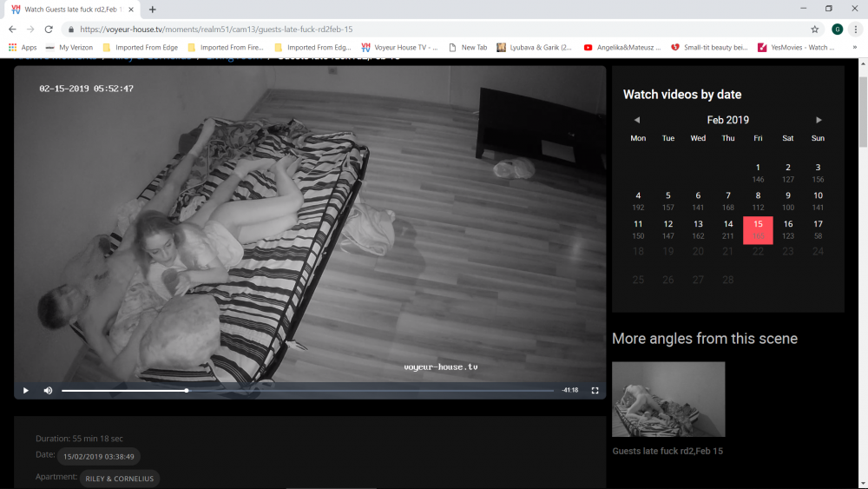Viewport: 868px width, 489px height.
Task: Open the Chrome three-dot menu
Action: [856, 29]
